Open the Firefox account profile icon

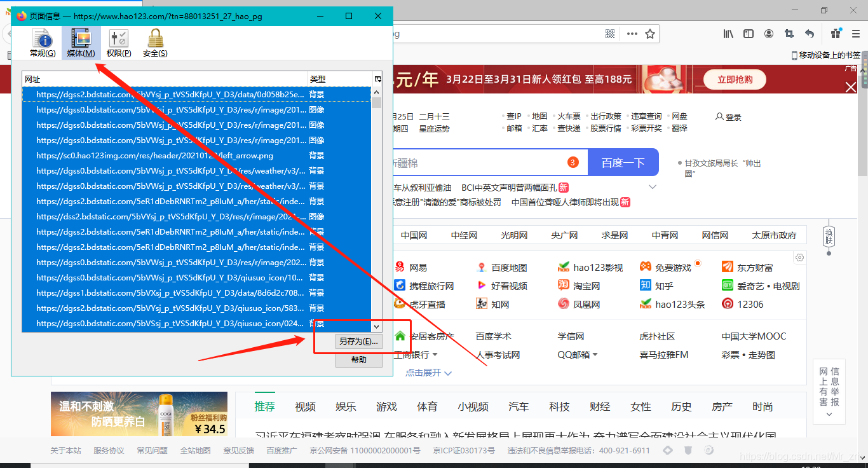coord(768,34)
